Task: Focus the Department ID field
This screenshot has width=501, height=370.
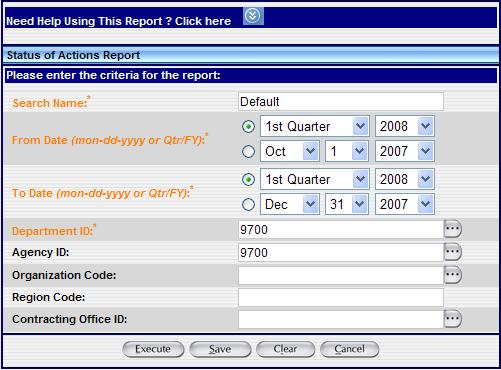Action: [x=341, y=230]
